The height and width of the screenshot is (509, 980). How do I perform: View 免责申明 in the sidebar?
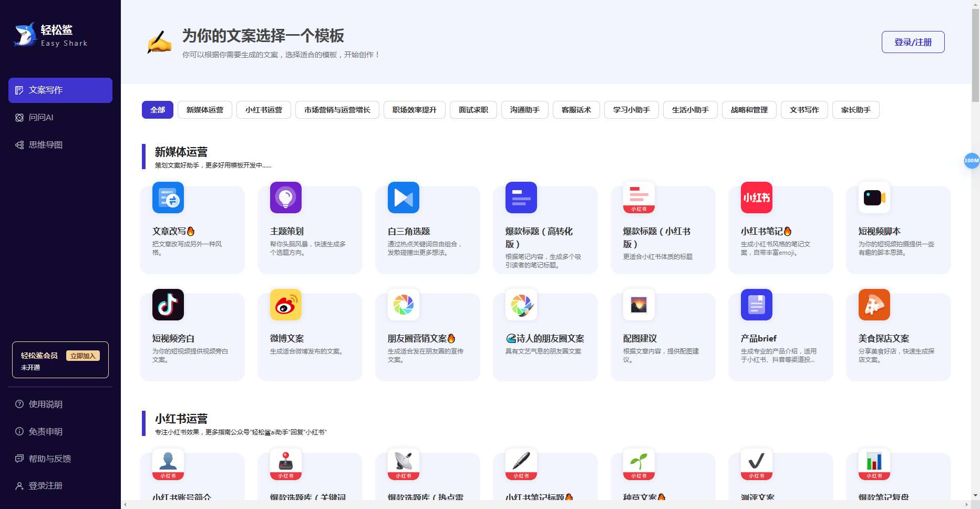pos(60,431)
